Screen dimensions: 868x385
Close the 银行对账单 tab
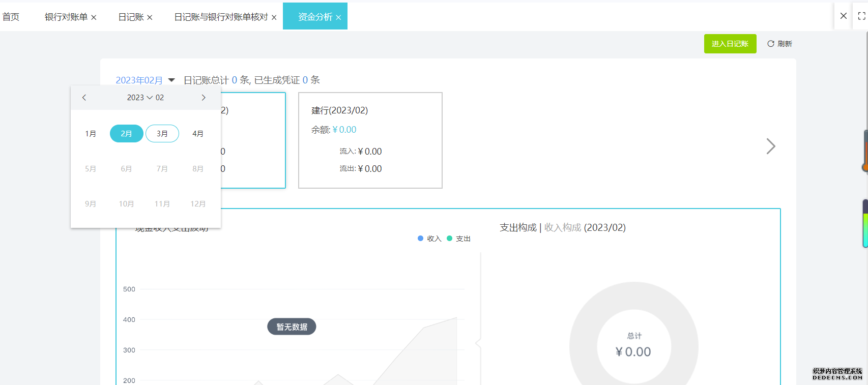94,17
